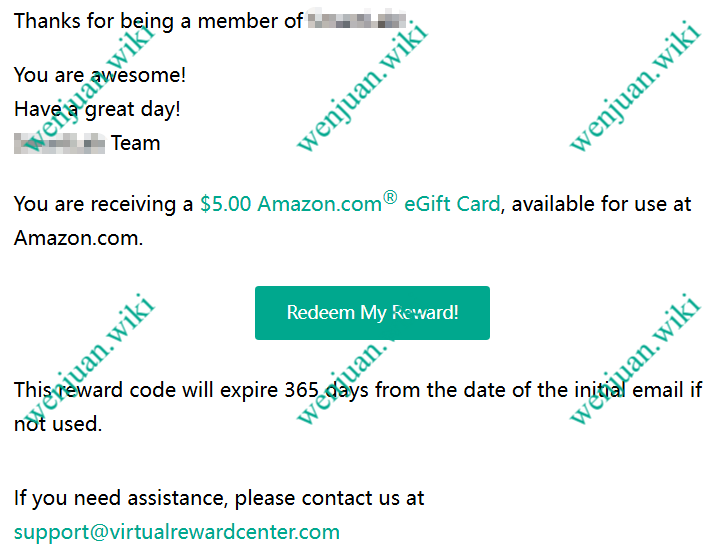Click the '365' in the expiry notice
This screenshot has width=710, height=555.
302,390
